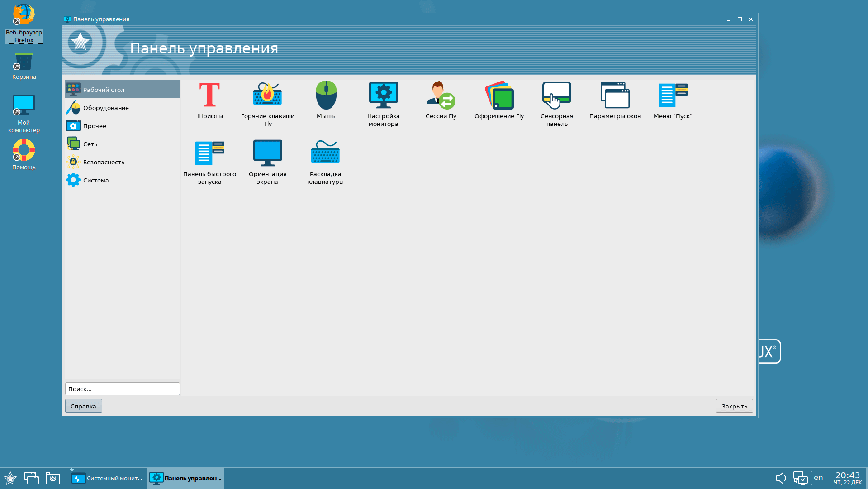Viewport: 868px width, 489px height.
Task: Click the Поиск search field
Action: (x=123, y=389)
